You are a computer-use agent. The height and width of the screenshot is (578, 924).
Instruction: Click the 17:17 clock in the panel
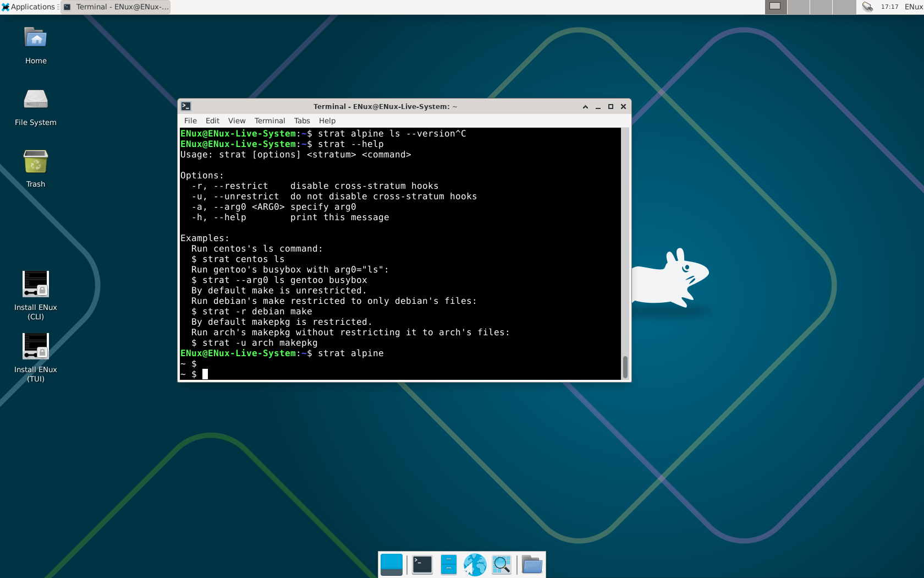click(889, 7)
